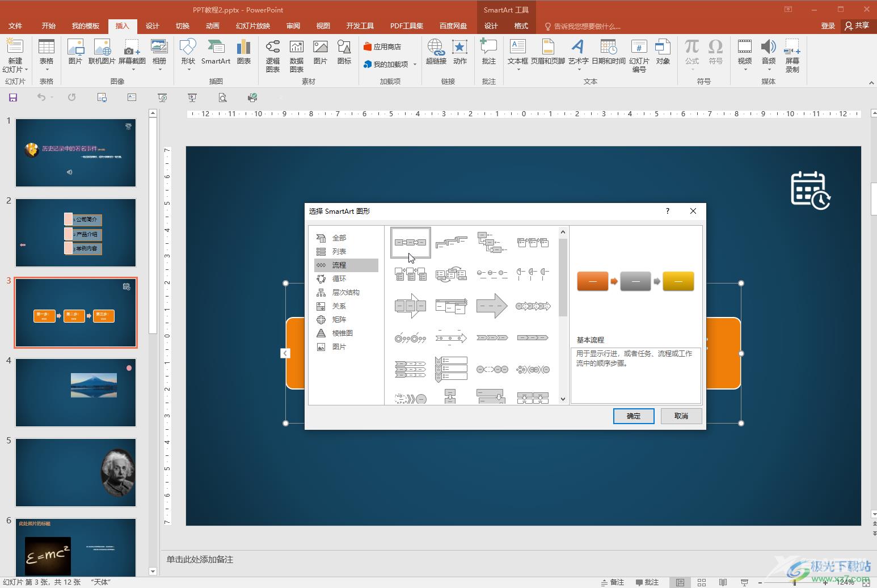Toggle the Notes pane in status bar
This screenshot has width=877, height=588.
pyautogui.click(x=613, y=582)
